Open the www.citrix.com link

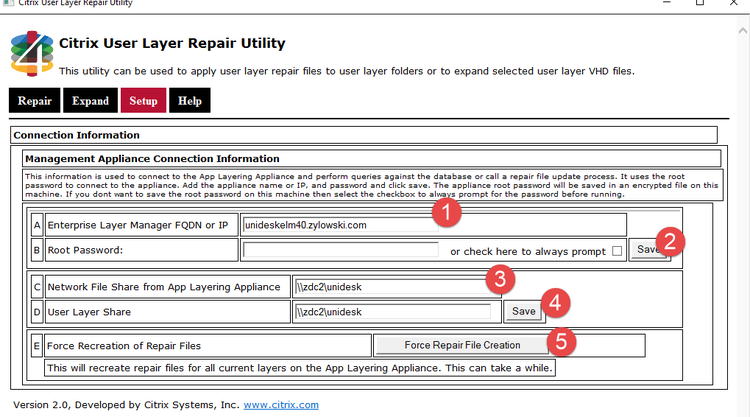coord(281,405)
